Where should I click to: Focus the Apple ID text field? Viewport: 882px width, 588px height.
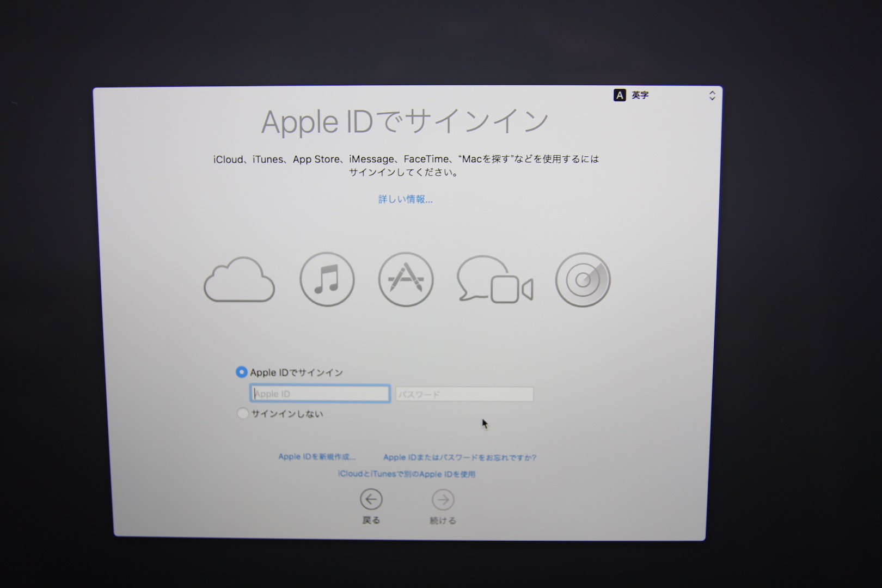coord(320,394)
